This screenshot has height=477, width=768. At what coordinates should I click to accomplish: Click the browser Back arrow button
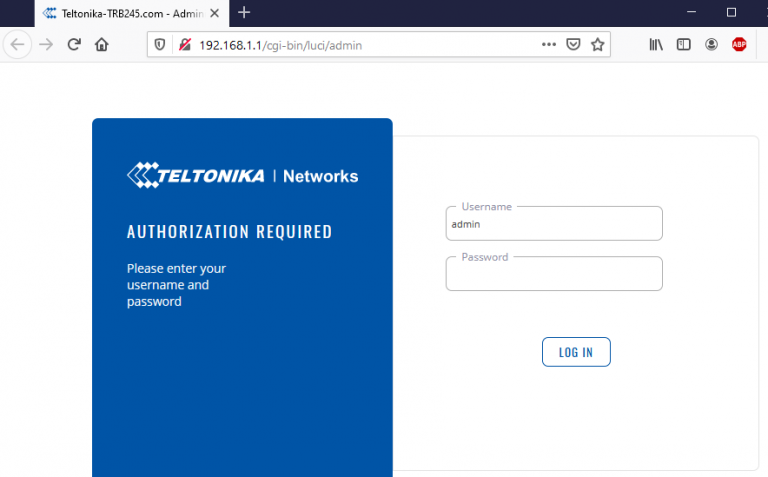pos(17,45)
